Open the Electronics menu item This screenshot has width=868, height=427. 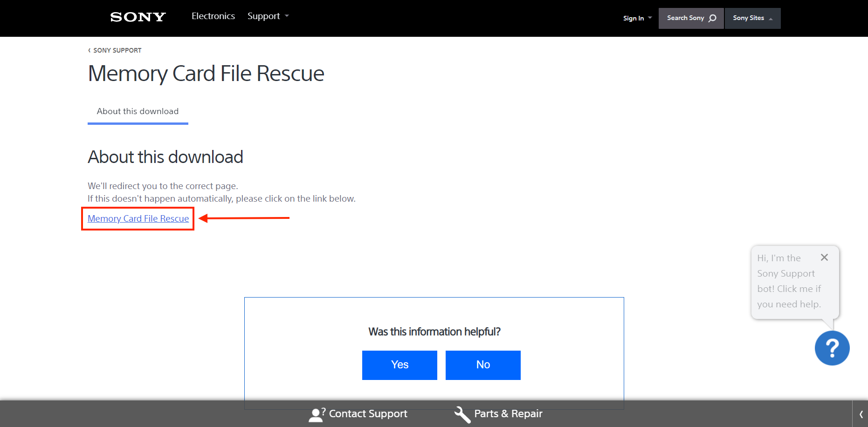click(x=213, y=16)
